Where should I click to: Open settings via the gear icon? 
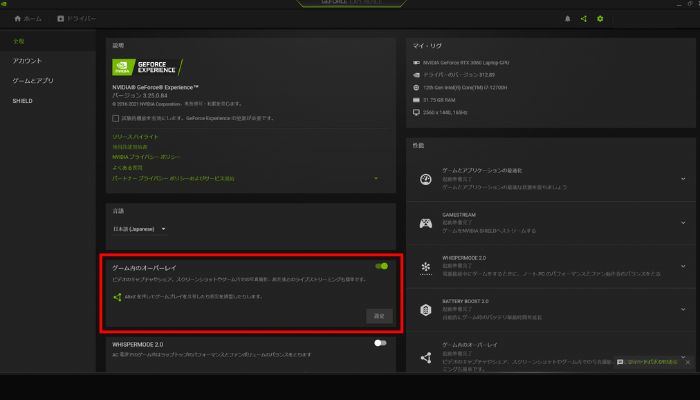coord(600,19)
